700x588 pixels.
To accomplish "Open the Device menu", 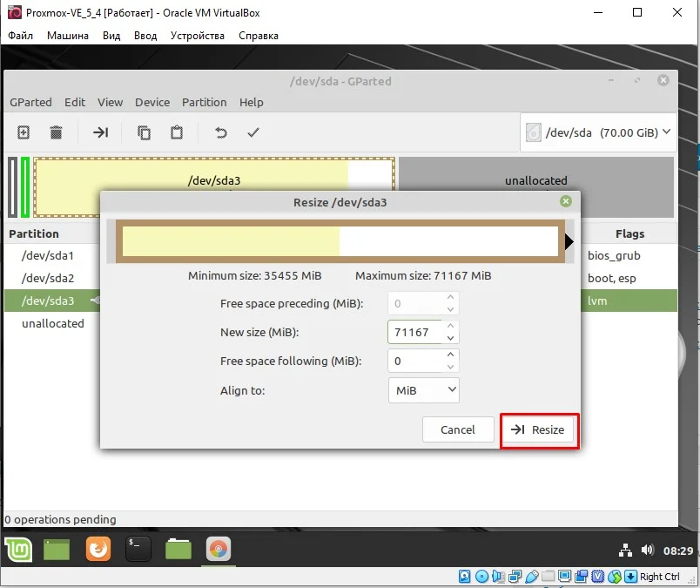I will [x=152, y=102].
